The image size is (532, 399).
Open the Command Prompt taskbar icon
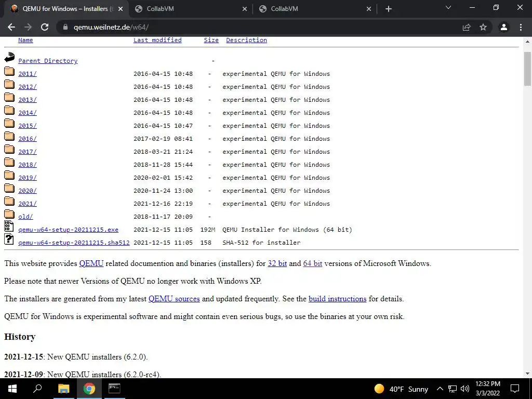114,389
